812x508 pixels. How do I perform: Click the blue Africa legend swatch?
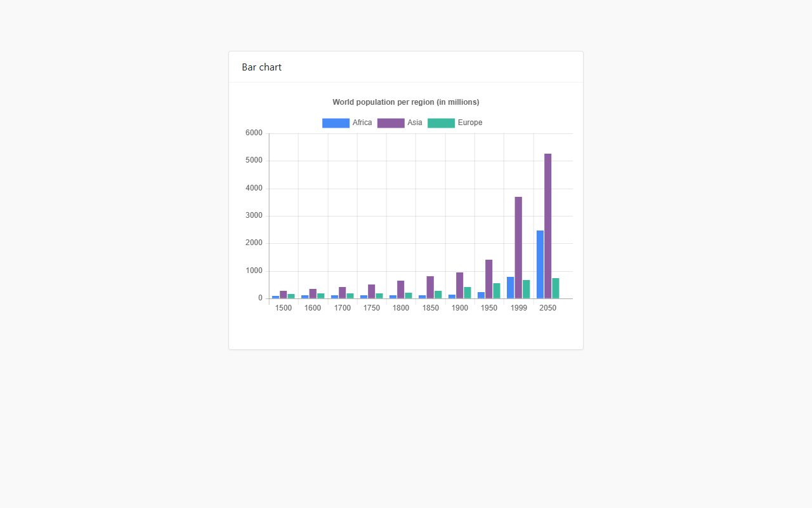[x=336, y=123]
